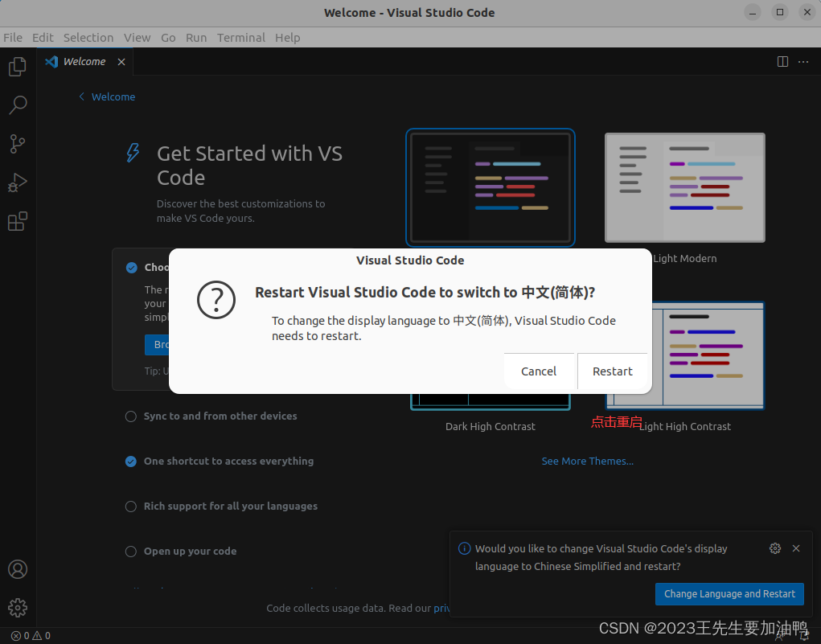Open the editor More Actions menu

tap(803, 61)
